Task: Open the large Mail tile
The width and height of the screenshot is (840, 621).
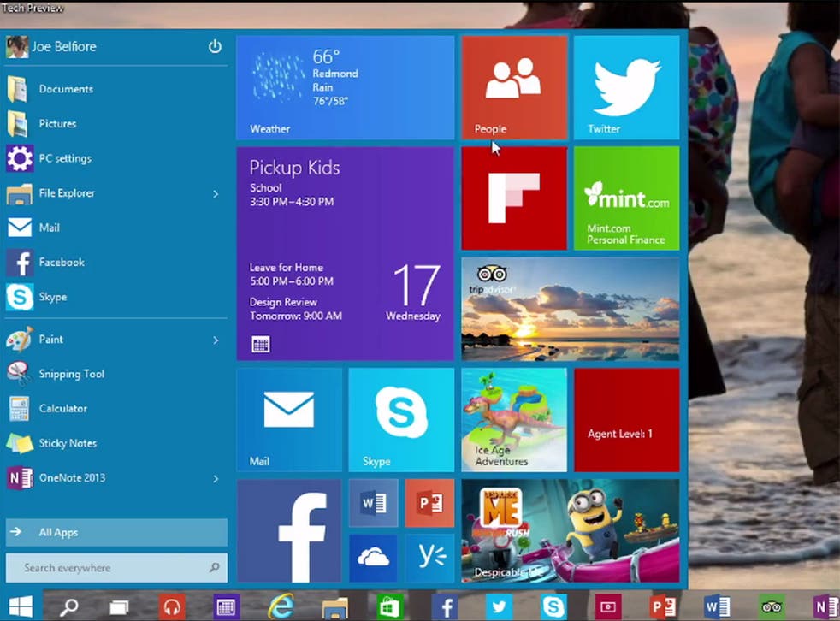Action: [289, 419]
